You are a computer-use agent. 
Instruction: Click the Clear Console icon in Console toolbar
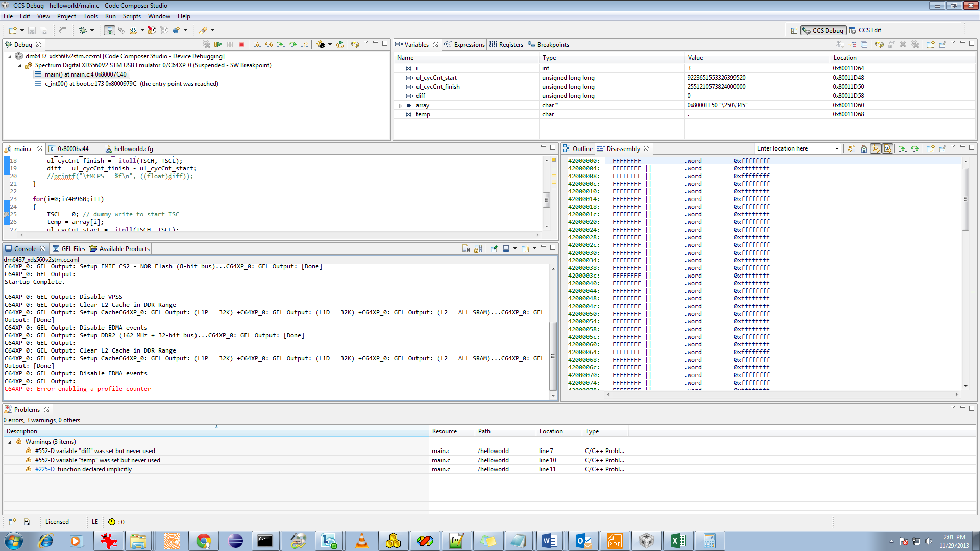coord(466,249)
